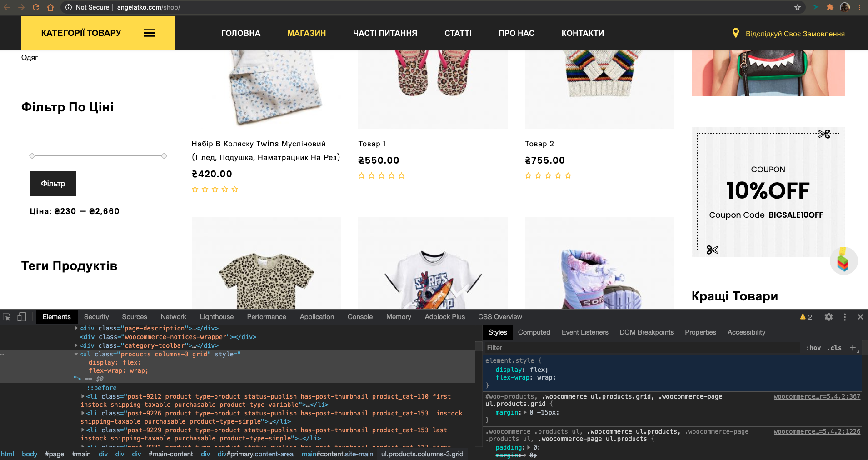Screen dimensions: 868x460
Task: Click the floating colorful cube widget
Action: (843, 260)
